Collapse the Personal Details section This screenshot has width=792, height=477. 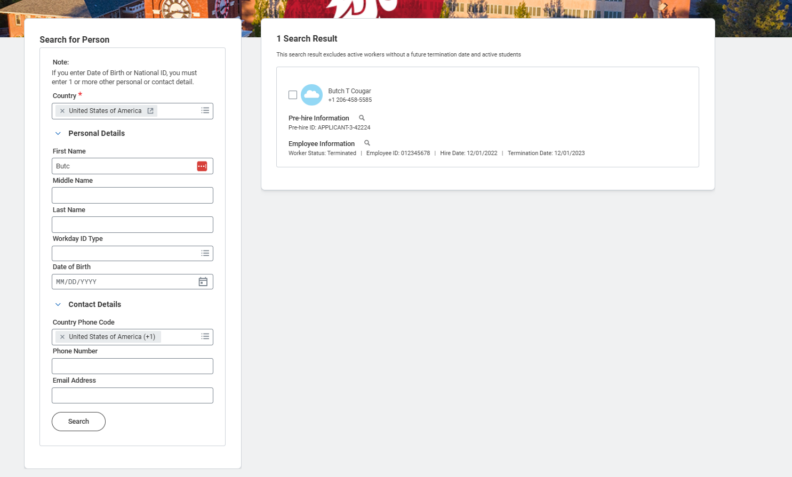[58, 133]
